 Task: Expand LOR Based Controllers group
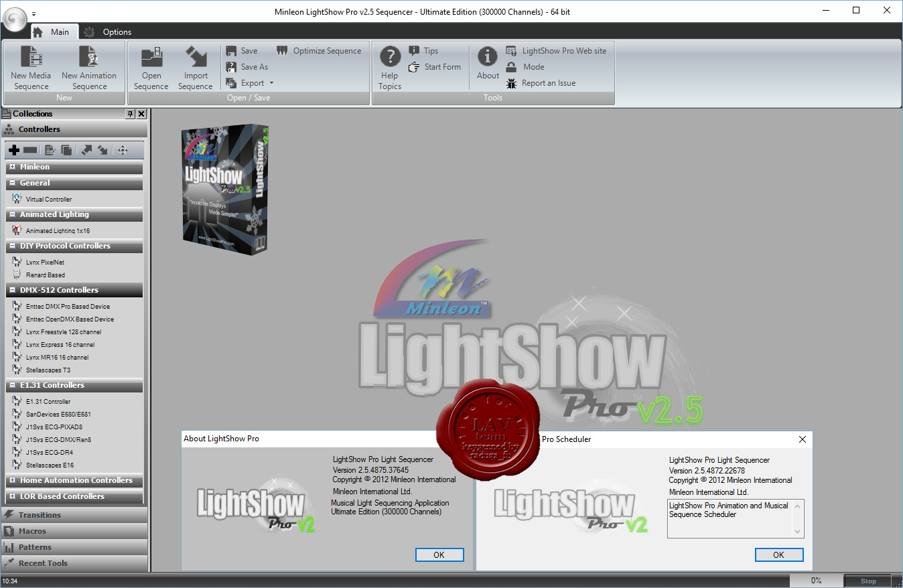[13, 496]
